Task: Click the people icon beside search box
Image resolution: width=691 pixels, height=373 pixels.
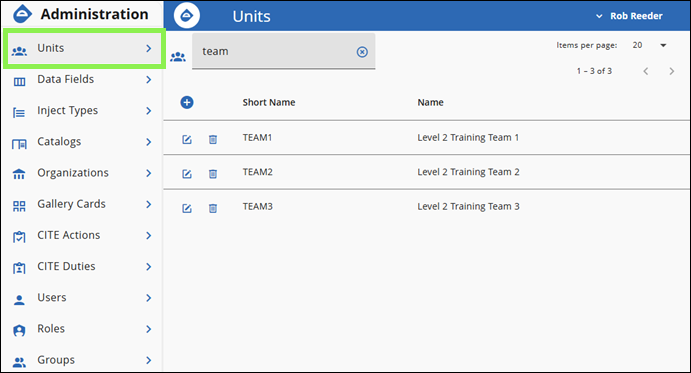Action: tap(178, 57)
